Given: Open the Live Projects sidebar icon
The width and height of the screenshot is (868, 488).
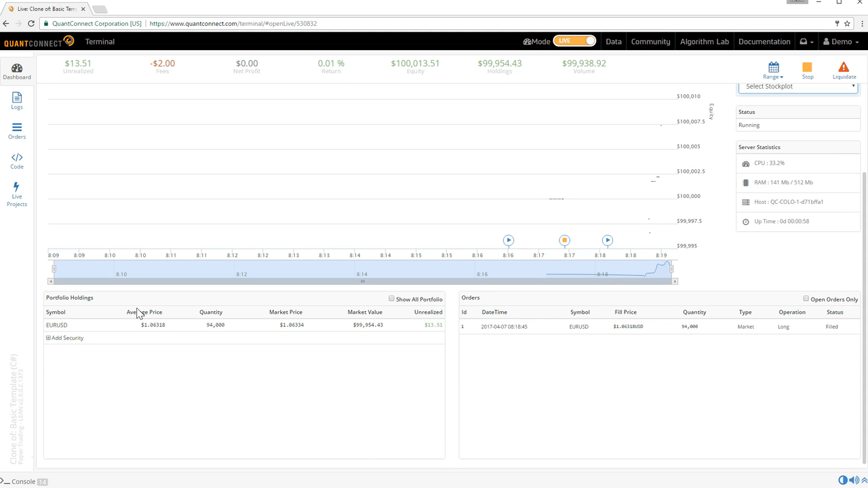Looking at the screenshot, I should 17,192.
